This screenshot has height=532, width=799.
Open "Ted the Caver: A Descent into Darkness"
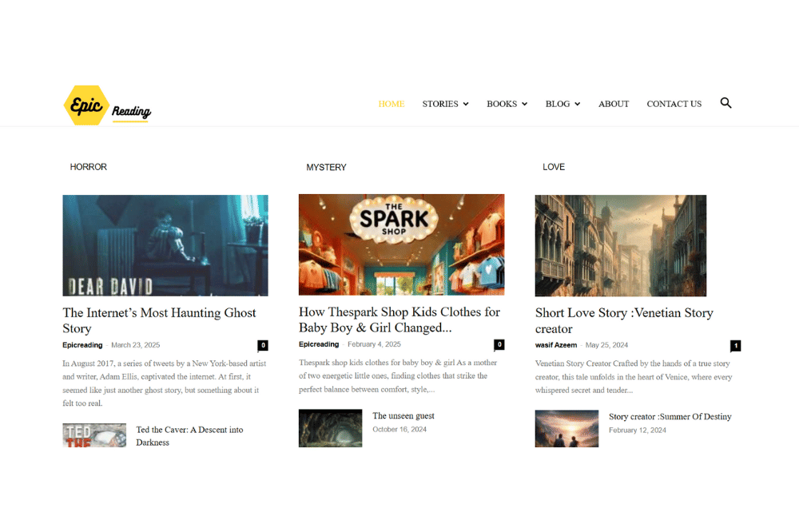point(189,436)
